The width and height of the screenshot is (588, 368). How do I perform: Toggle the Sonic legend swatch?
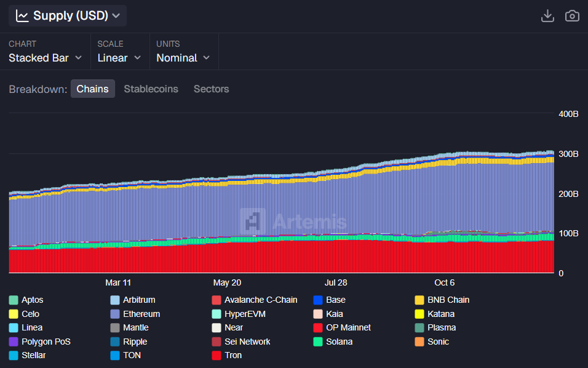[x=419, y=342]
